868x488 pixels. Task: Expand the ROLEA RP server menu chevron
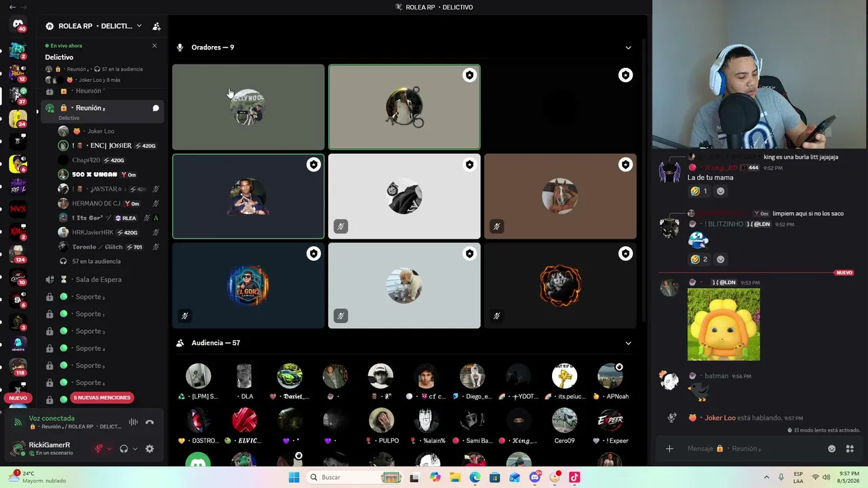pos(139,26)
